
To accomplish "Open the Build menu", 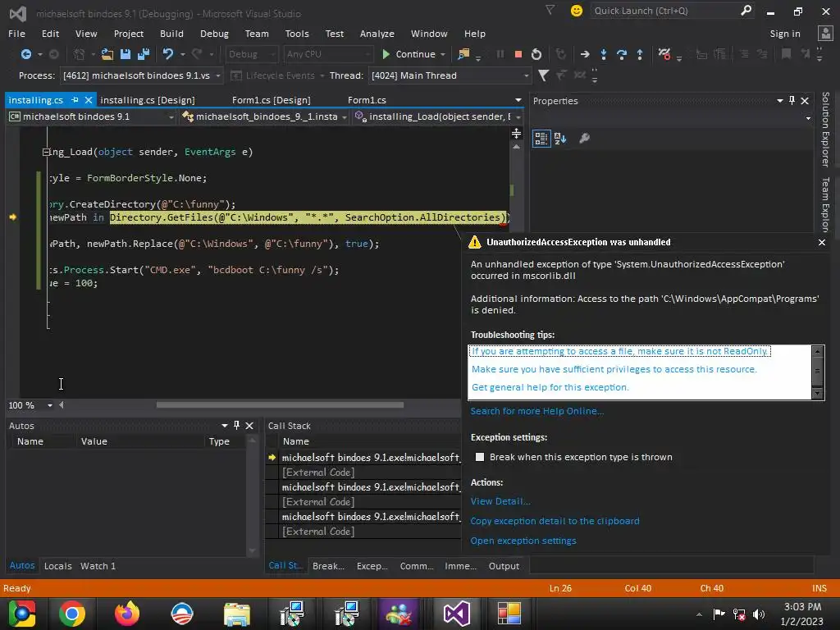I will pos(171,34).
